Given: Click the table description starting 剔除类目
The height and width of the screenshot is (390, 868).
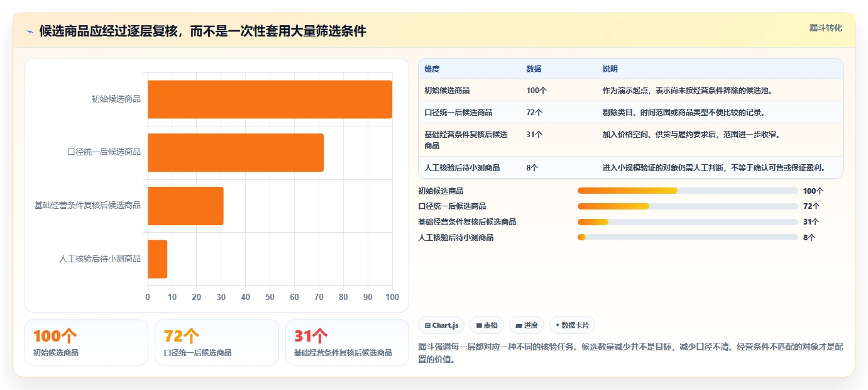Looking at the screenshot, I should click(683, 113).
